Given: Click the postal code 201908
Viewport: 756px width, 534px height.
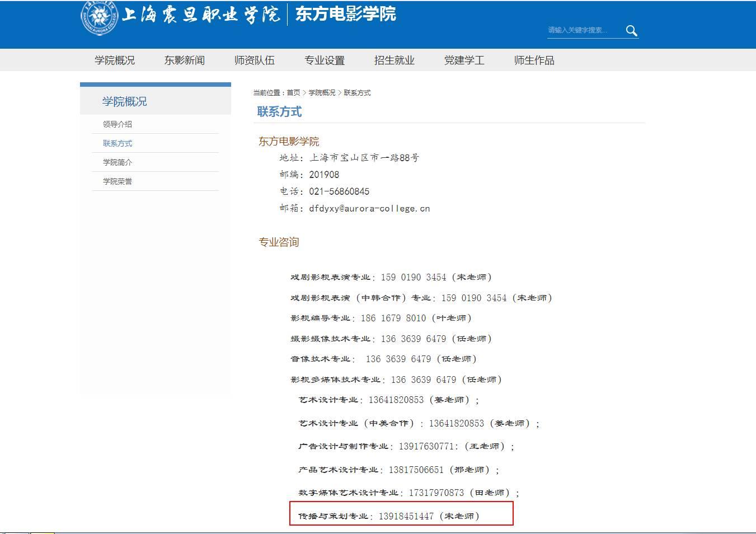Looking at the screenshot, I should pos(324,175).
